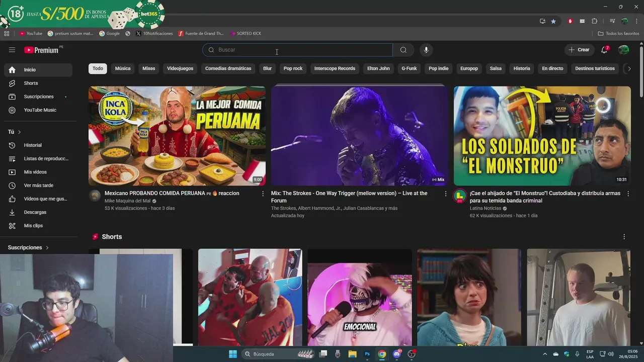Open the Chrome three-dot menu

[637, 21]
